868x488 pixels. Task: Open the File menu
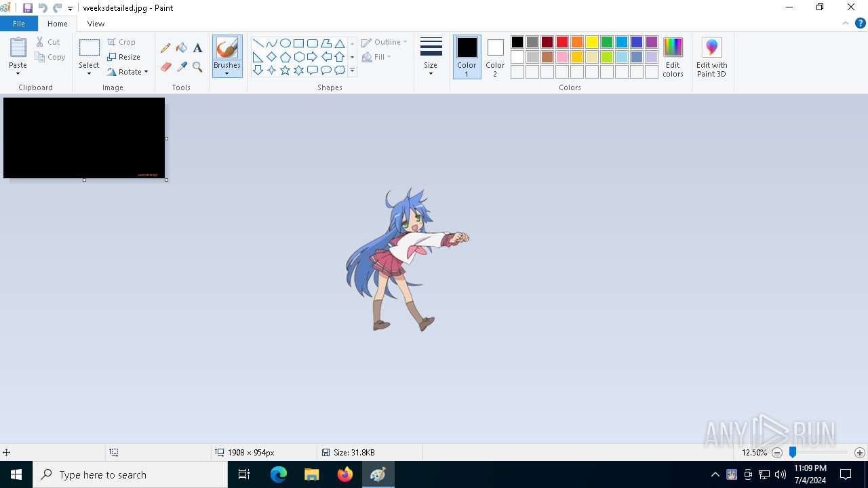pos(19,24)
